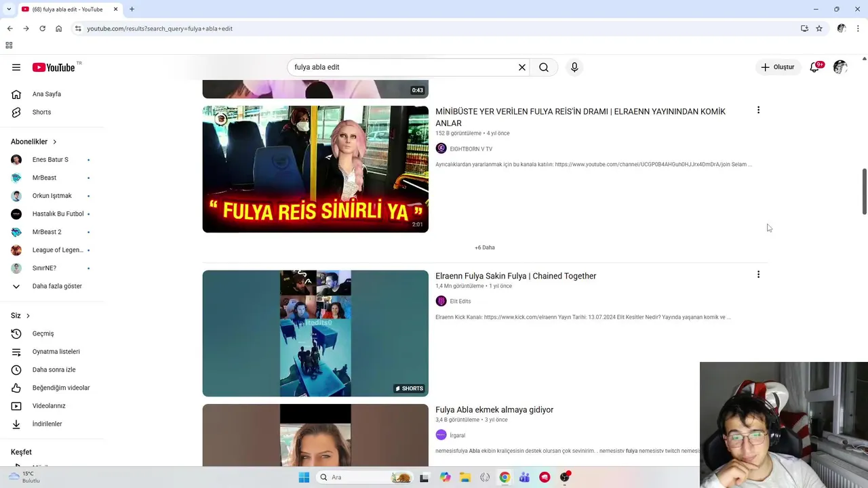Open Elit Edits channel name
Image resolution: width=868 pixels, height=488 pixels.
click(460, 302)
